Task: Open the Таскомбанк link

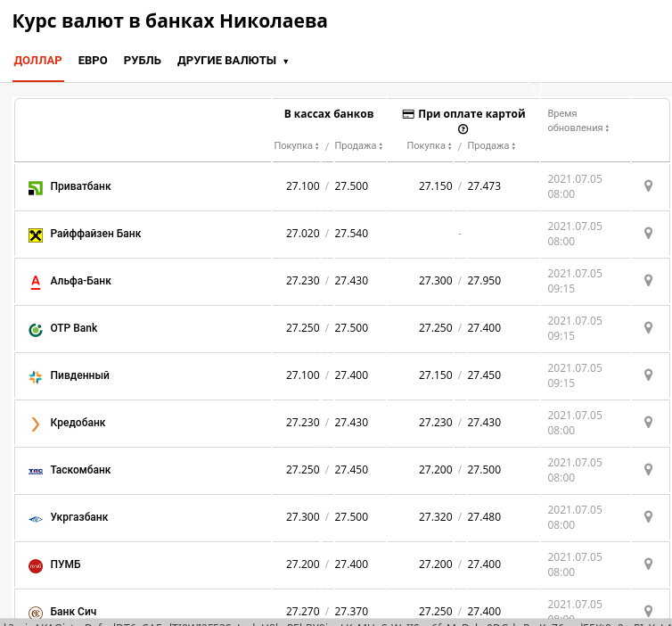Action: (x=80, y=469)
